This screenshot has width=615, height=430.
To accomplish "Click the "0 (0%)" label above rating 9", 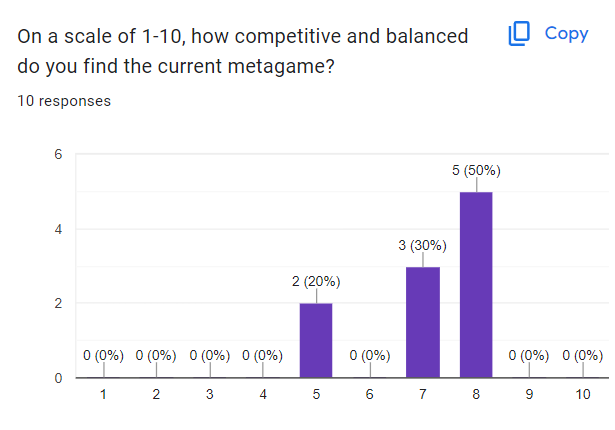I will (530, 355).
